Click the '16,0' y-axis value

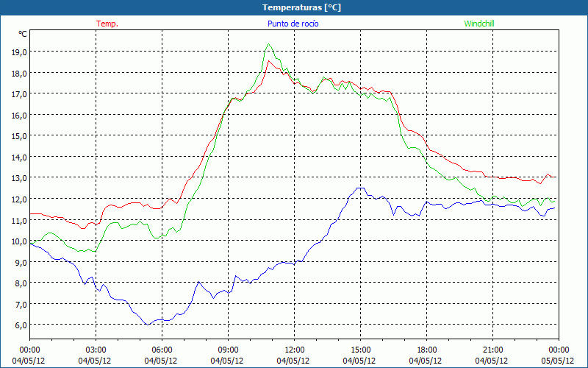(19, 116)
